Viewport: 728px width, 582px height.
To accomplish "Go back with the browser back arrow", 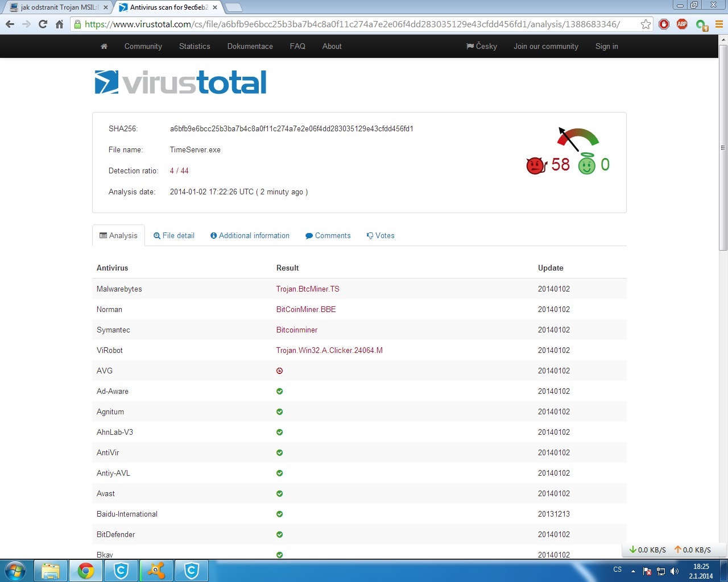I will pyautogui.click(x=10, y=24).
